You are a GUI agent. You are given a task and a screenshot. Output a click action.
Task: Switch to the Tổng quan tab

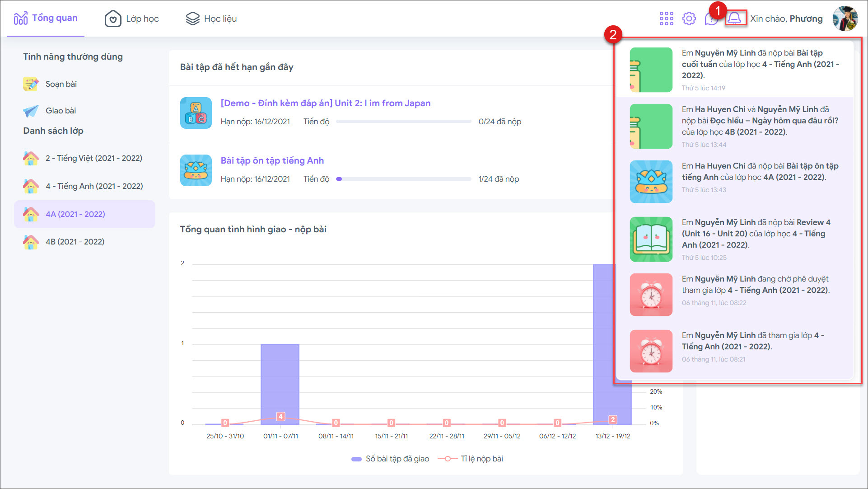pos(46,18)
